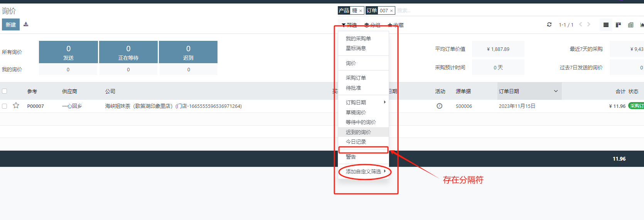Screen dimensions: 644x220
Task: Switch to list view icon
Action: pyautogui.click(x=606, y=25)
